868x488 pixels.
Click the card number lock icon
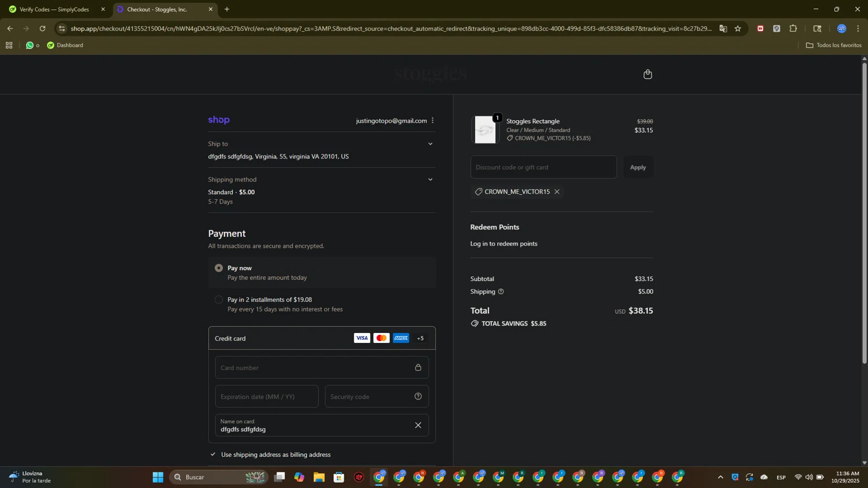pyautogui.click(x=418, y=367)
